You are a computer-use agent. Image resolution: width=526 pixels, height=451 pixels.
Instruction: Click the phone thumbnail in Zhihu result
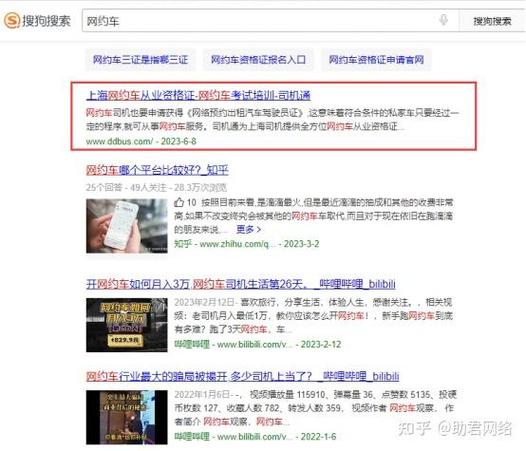pyautogui.click(x=126, y=226)
